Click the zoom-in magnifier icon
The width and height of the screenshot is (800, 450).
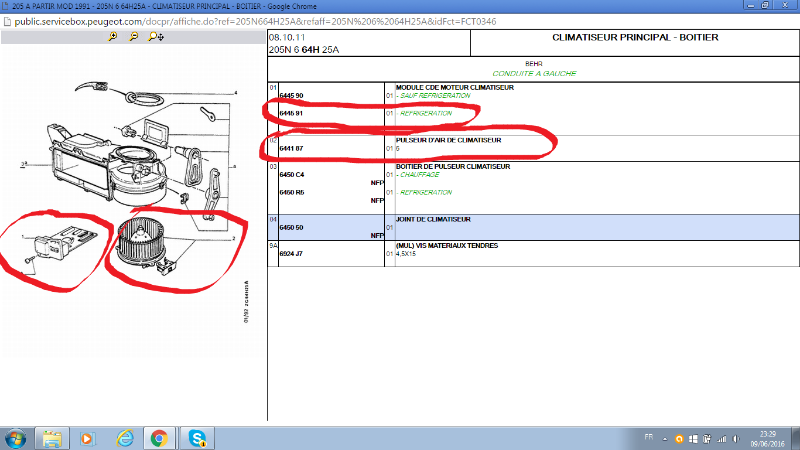(x=113, y=36)
